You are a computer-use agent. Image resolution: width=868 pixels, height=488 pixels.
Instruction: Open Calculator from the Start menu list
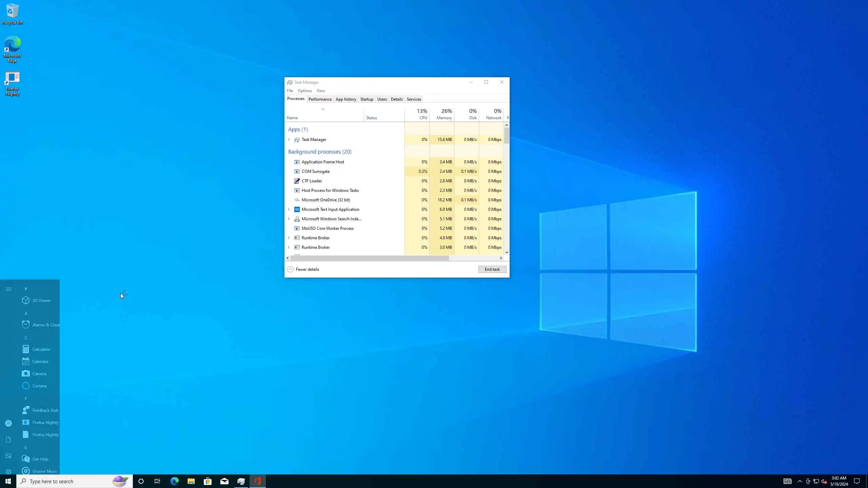(x=41, y=349)
